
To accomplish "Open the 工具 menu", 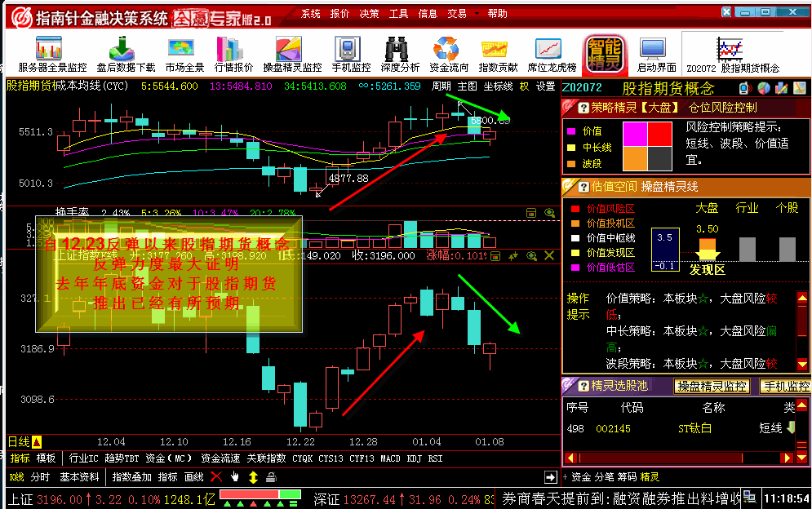I will [398, 14].
